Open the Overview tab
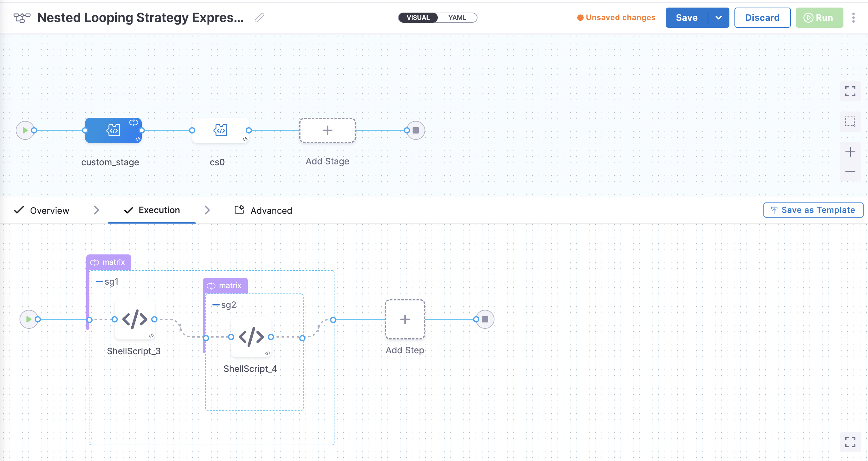This screenshot has height=461, width=868. (49, 211)
